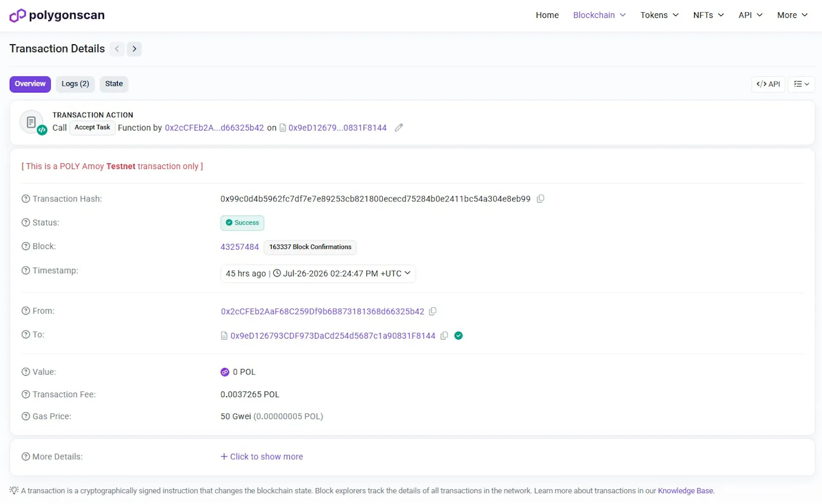This screenshot has height=504, width=822.
Task: Click the 0 POL value text
Action: pyautogui.click(x=244, y=372)
